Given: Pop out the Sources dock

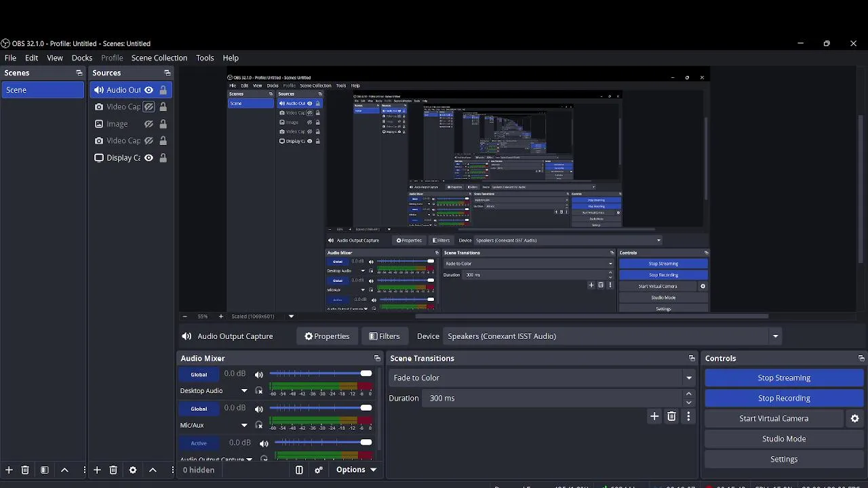Looking at the screenshot, I should (x=167, y=73).
